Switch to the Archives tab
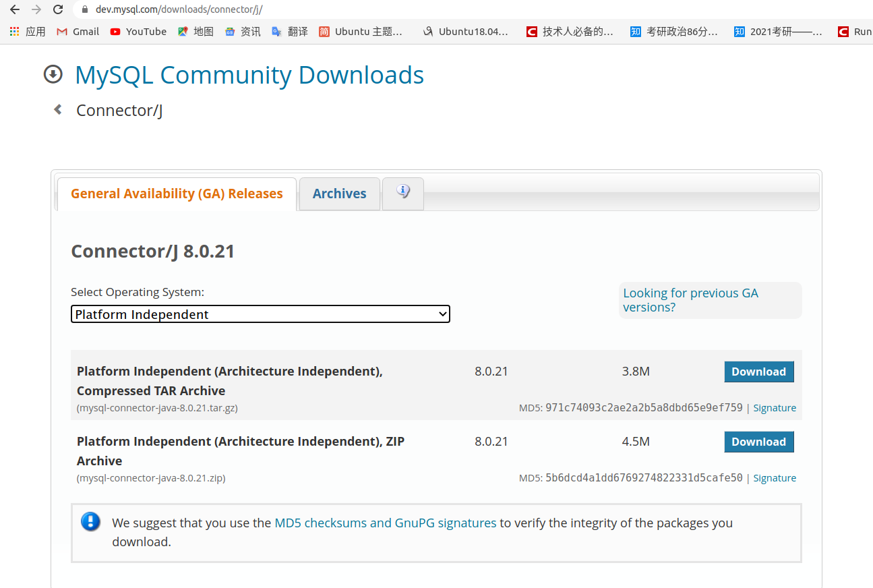873x588 pixels. (340, 194)
